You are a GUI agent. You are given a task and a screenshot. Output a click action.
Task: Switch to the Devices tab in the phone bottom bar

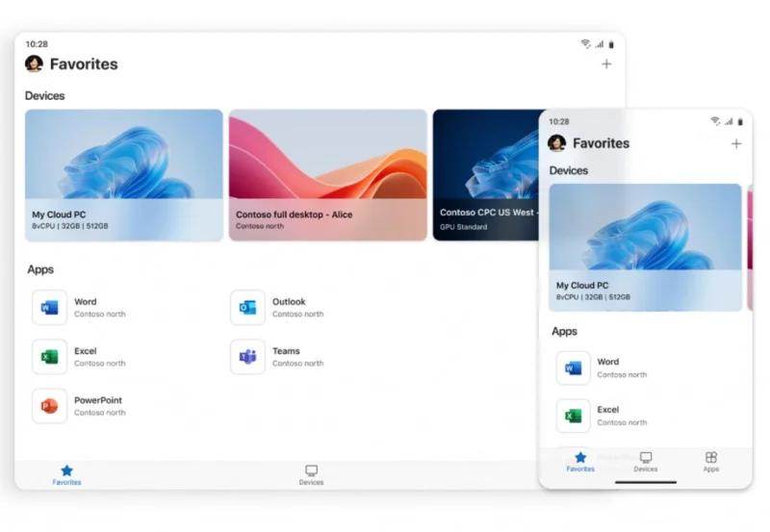click(646, 462)
